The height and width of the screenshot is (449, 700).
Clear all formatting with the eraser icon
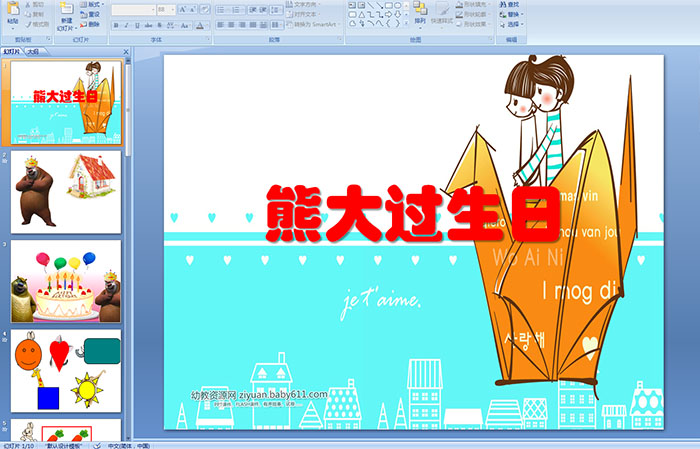(205, 9)
